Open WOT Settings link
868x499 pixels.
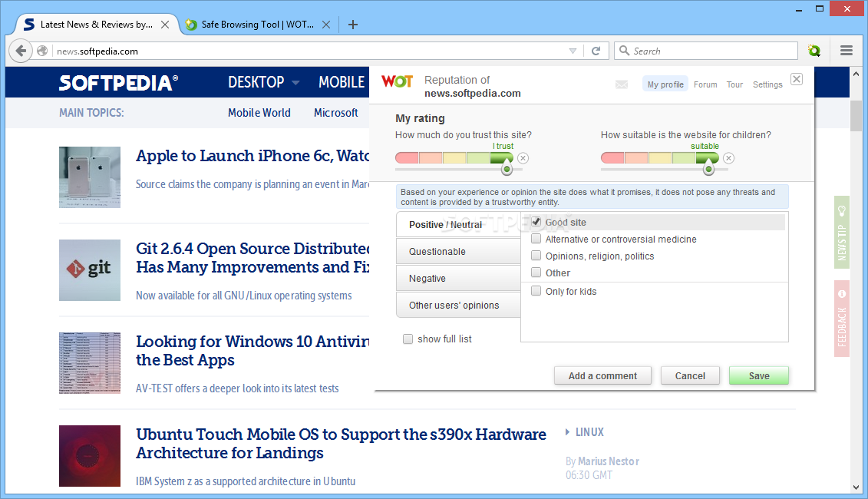click(767, 84)
